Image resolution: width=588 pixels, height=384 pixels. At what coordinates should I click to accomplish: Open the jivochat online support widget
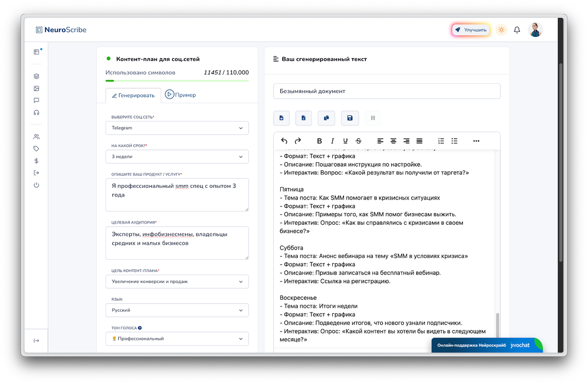[x=487, y=345]
